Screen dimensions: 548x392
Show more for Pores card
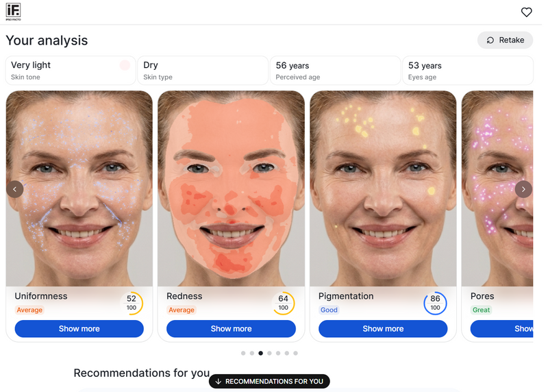point(501,329)
